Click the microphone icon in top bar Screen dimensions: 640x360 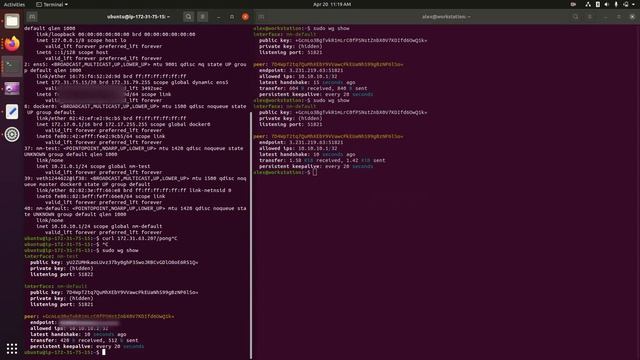pos(616,4)
